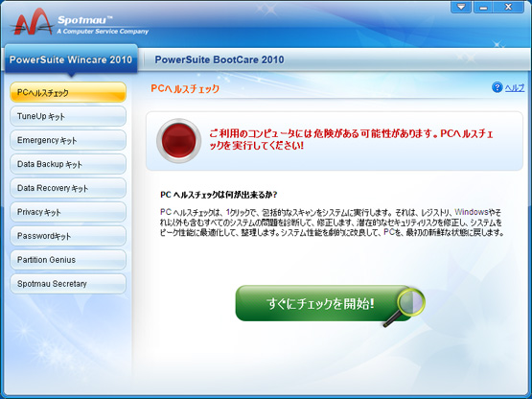The height and width of the screenshot is (399, 532).
Task: Open the TuneUp キット section
Action: pyautogui.click(x=68, y=116)
